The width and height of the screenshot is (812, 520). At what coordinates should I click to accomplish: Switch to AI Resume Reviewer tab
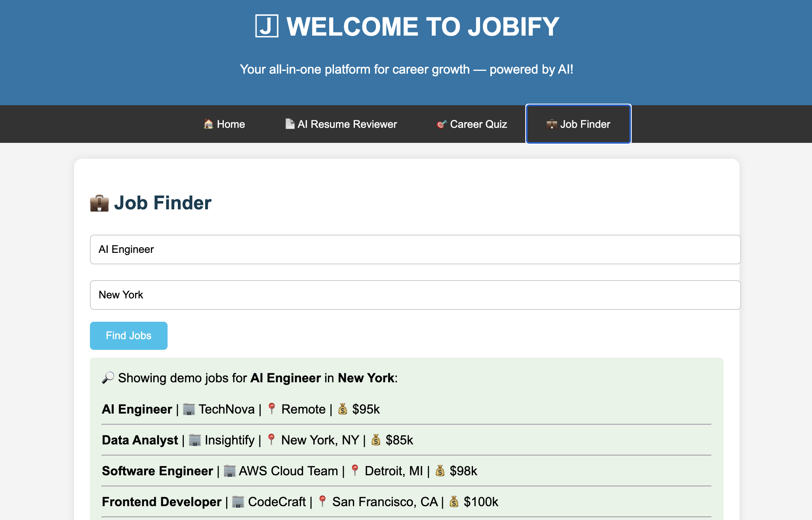coord(341,124)
